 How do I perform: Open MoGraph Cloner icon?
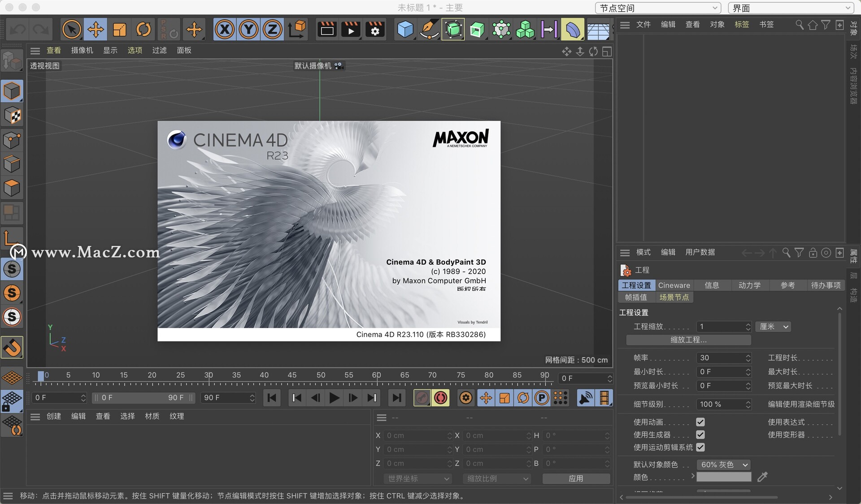(x=501, y=30)
